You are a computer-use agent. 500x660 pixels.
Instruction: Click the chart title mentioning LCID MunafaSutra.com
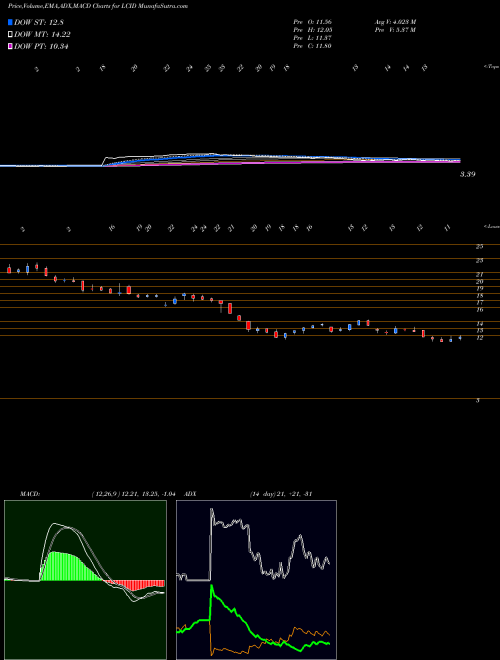click(x=98, y=6)
